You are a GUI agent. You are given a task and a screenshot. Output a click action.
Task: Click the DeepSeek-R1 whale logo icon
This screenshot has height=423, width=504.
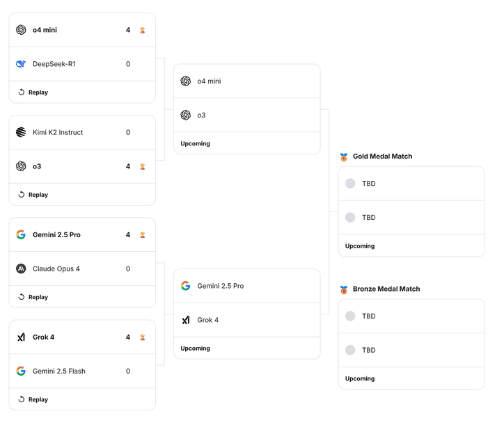21,64
